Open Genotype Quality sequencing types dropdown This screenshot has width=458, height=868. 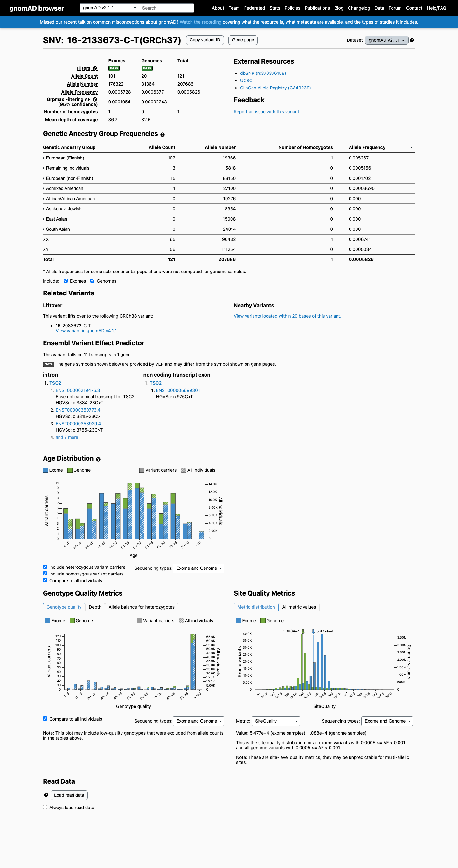click(198, 721)
